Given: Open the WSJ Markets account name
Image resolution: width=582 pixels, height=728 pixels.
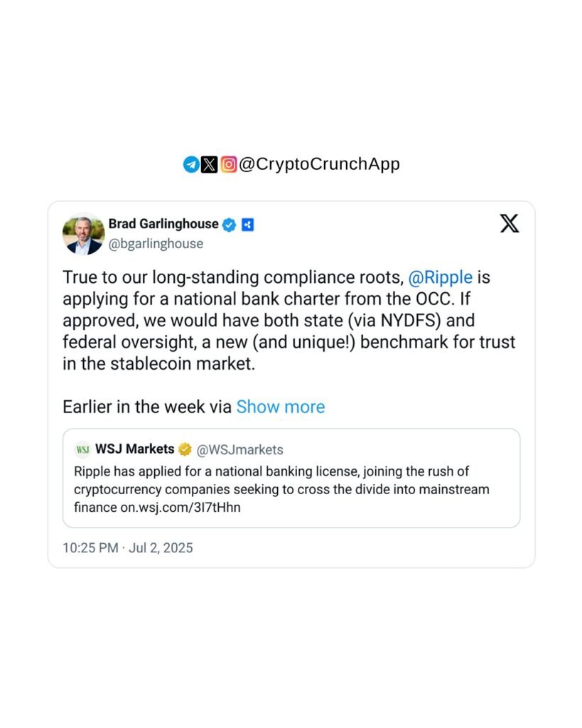Looking at the screenshot, I should pos(134,449).
